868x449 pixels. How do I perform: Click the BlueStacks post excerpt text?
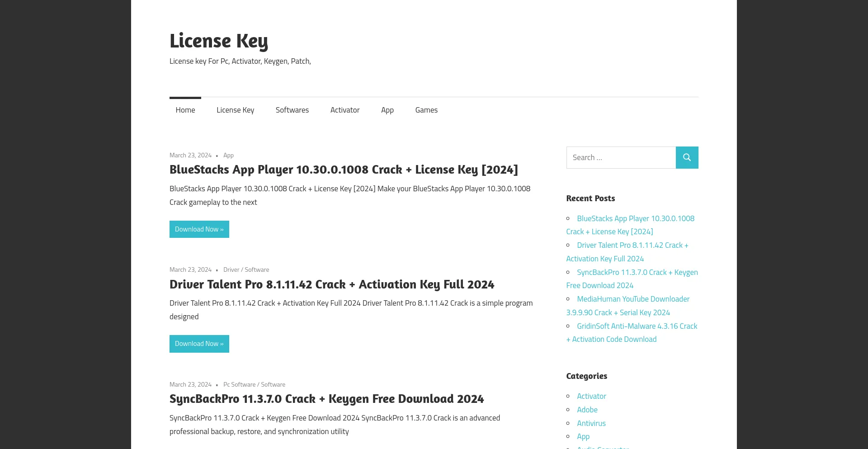point(350,195)
